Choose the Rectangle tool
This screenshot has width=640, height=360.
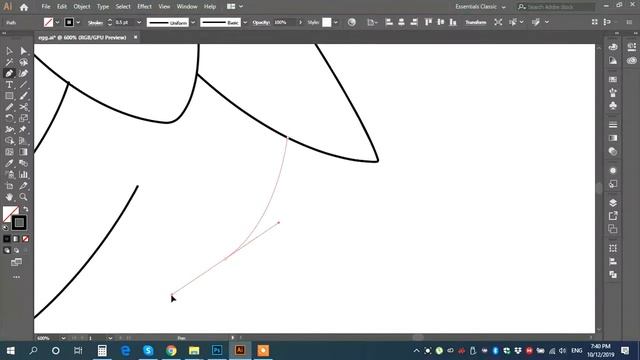coord(9,96)
